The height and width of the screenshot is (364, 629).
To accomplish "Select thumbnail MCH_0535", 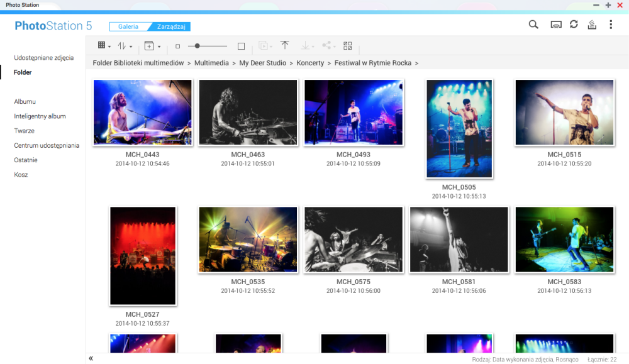I will pos(248,240).
